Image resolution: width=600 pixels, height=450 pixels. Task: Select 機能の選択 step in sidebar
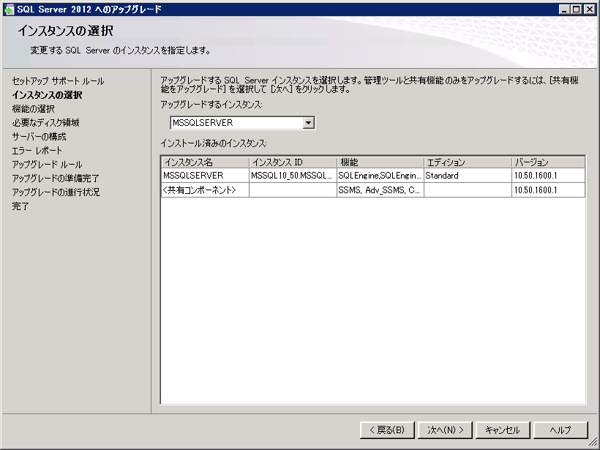(x=33, y=109)
